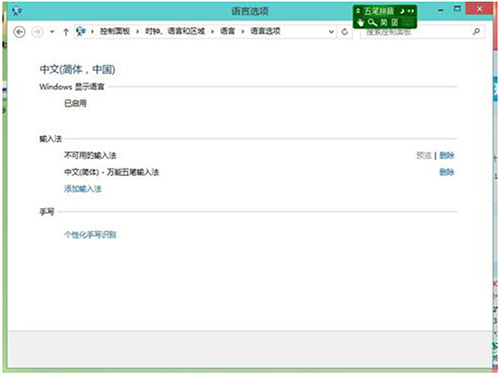Viewport: 500px width, 376px height.
Task: Click the Control Panel icon in address bar
Action: tap(81, 32)
